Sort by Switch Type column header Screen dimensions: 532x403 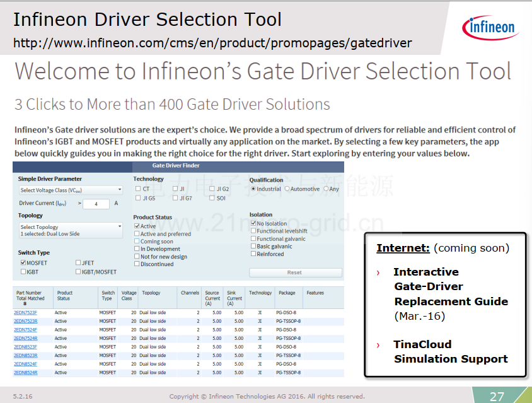pyautogui.click(x=108, y=298)
